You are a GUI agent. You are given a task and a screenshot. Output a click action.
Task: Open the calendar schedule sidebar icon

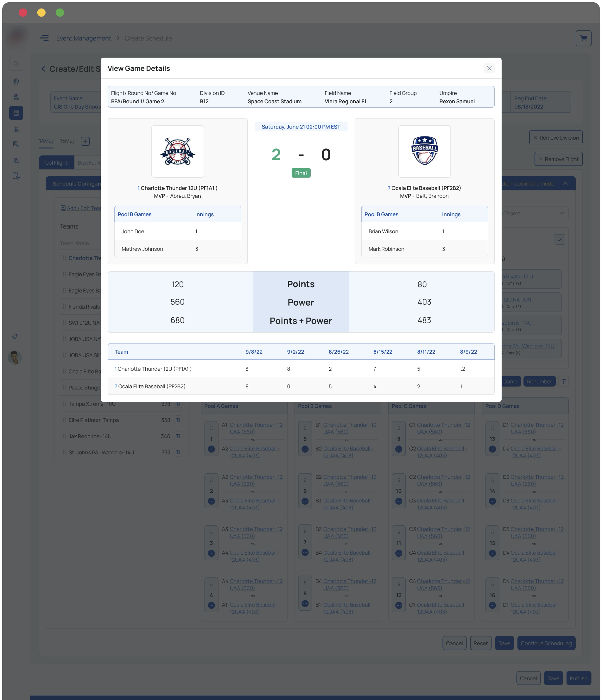16,113
